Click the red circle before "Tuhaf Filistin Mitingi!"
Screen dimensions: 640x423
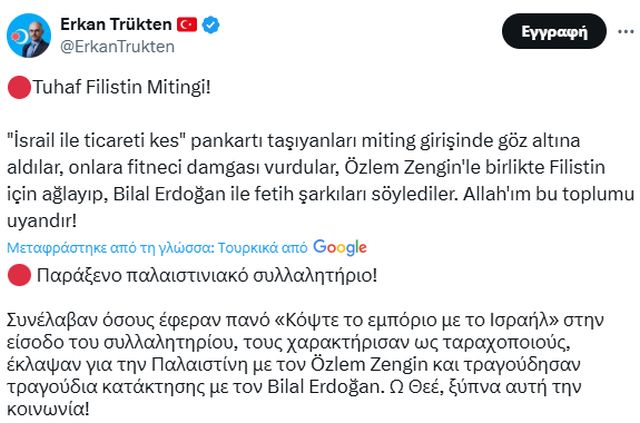(x=17, y=88)
